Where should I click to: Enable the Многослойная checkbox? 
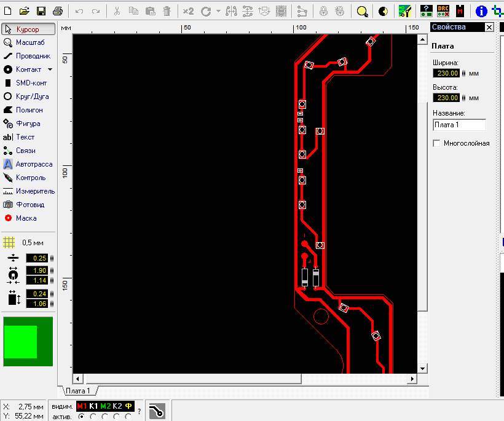[x=437, y=143]
